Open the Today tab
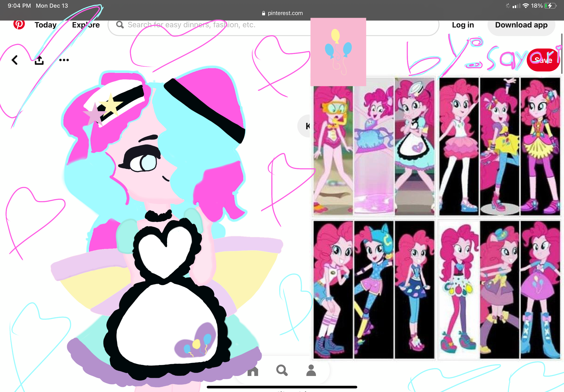 click(46, 25)
